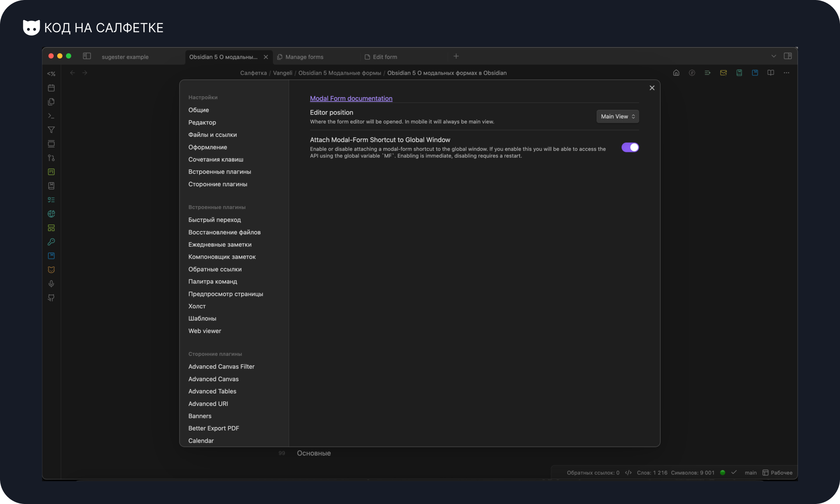Click the green sync status dot
Screen dimensions: 840x504
tap(723, 472)
